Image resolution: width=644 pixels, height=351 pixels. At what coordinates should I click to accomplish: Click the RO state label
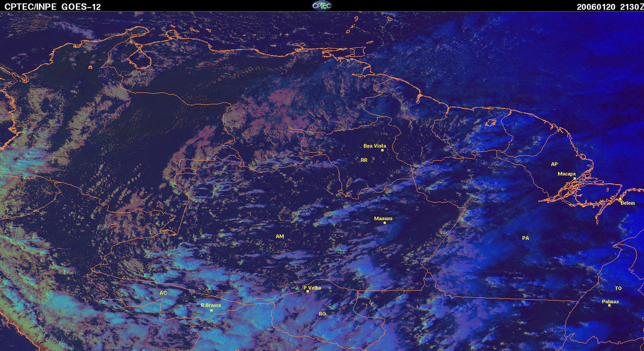point(322,314)
